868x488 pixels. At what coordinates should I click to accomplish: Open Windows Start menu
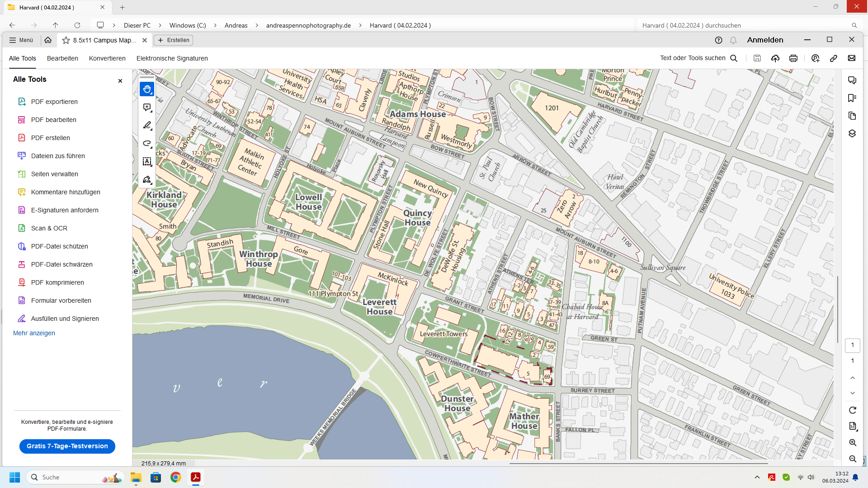(14, 477)
